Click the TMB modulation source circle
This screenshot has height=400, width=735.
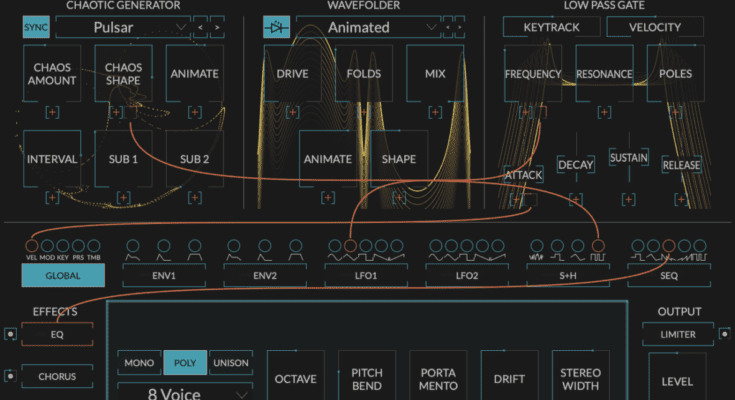pyautogui.click(x=94, y=245)
